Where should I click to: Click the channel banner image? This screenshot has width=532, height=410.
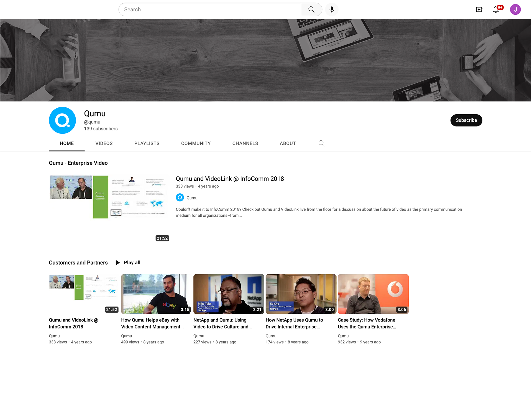(x=266, y=60)
